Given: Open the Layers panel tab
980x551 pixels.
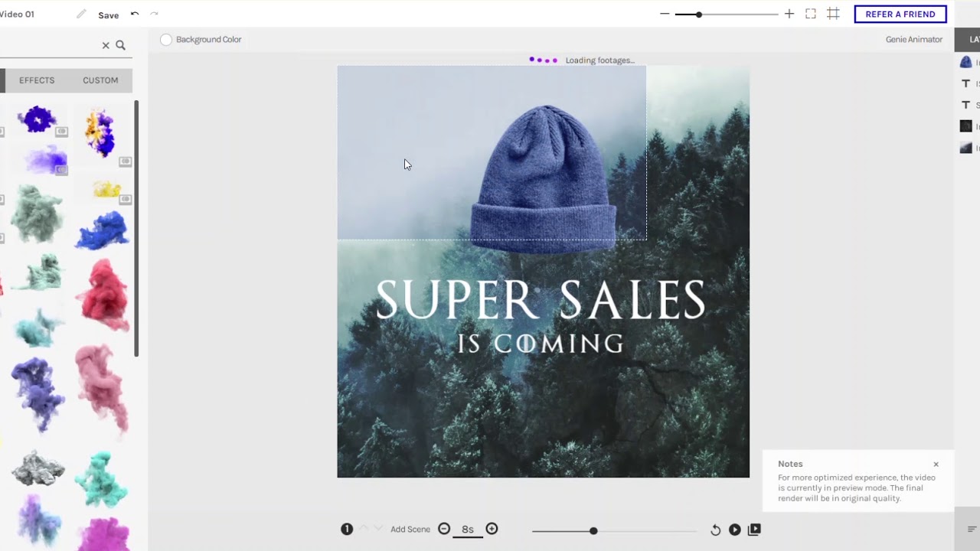Looking at the screenshot, I should [968, 40].
